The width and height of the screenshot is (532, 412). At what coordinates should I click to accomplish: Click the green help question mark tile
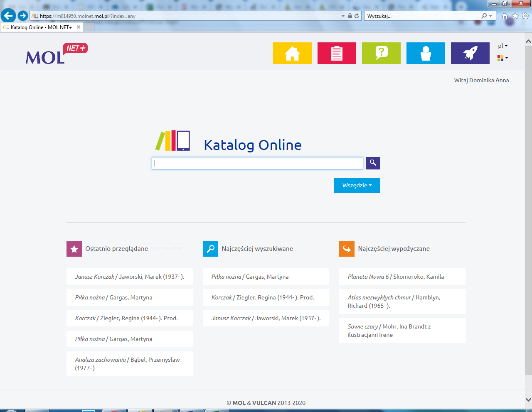381,53
